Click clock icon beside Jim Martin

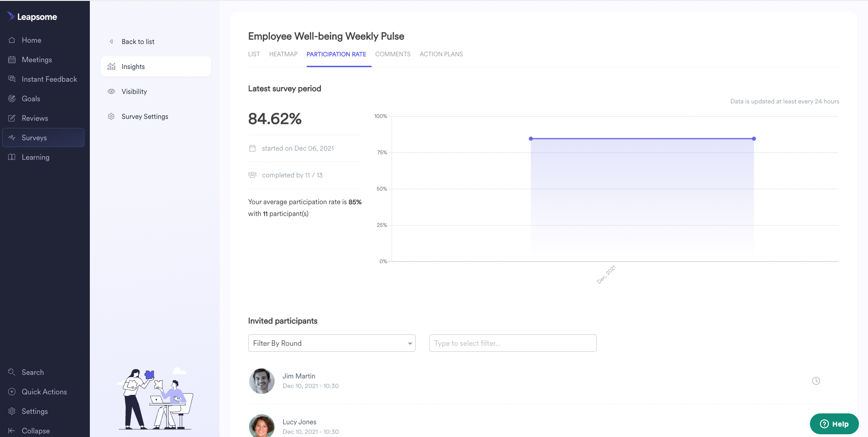(816, 381)
